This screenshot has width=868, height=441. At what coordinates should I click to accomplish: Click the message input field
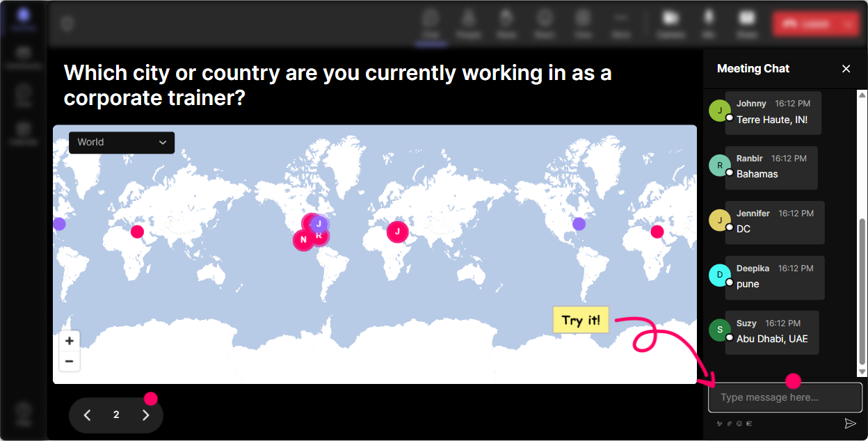click(x=785, y=398)
